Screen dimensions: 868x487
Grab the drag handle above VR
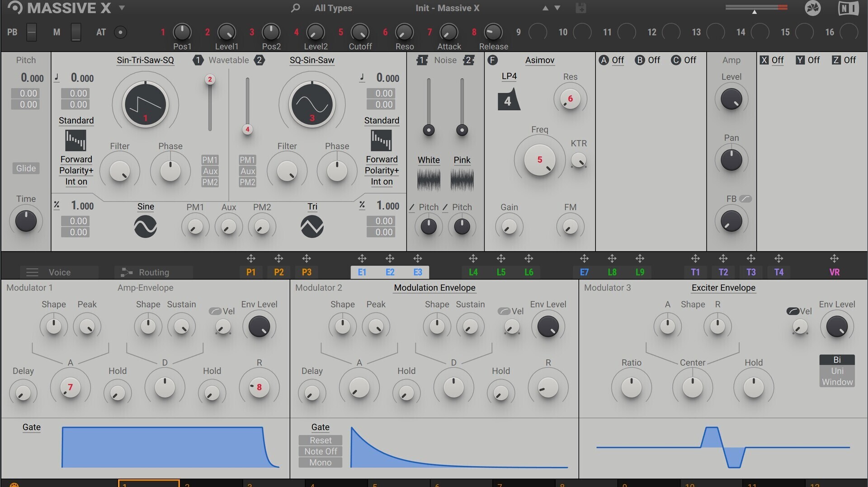click(x=835, y=258)
